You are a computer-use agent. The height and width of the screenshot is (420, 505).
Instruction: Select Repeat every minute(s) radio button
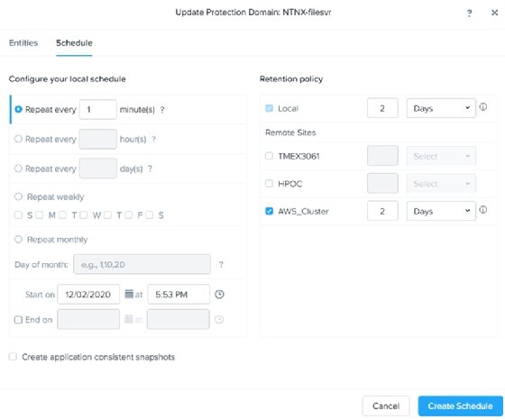click(x=18, y=109)
